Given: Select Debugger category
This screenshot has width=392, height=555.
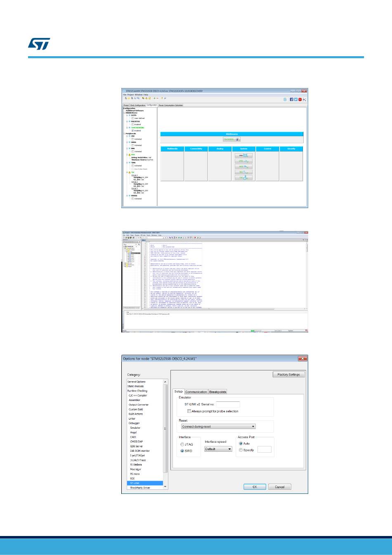Looking at the screenshot, I should pos(134,423).
